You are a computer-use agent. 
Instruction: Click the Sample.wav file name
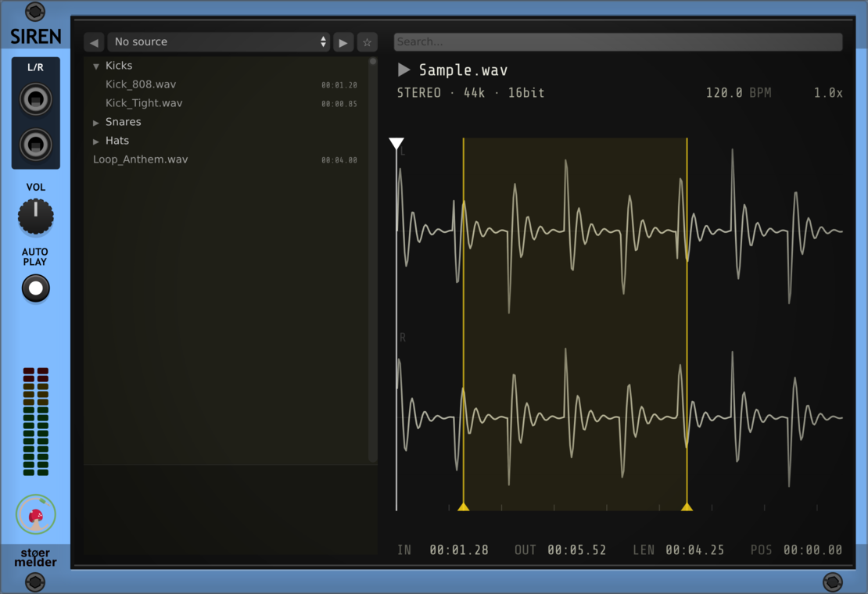pyautogui.click(x=463, y=70)
